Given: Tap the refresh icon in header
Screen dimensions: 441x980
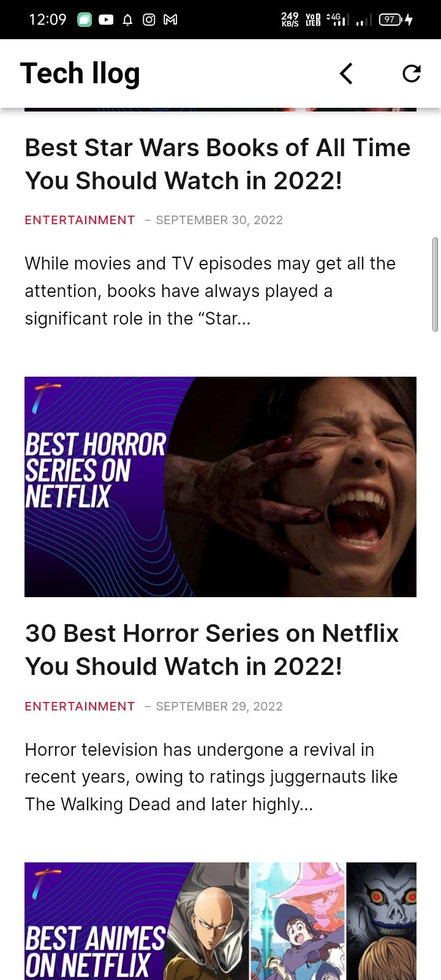Looking at the screenshot, I should click(412, 73).
